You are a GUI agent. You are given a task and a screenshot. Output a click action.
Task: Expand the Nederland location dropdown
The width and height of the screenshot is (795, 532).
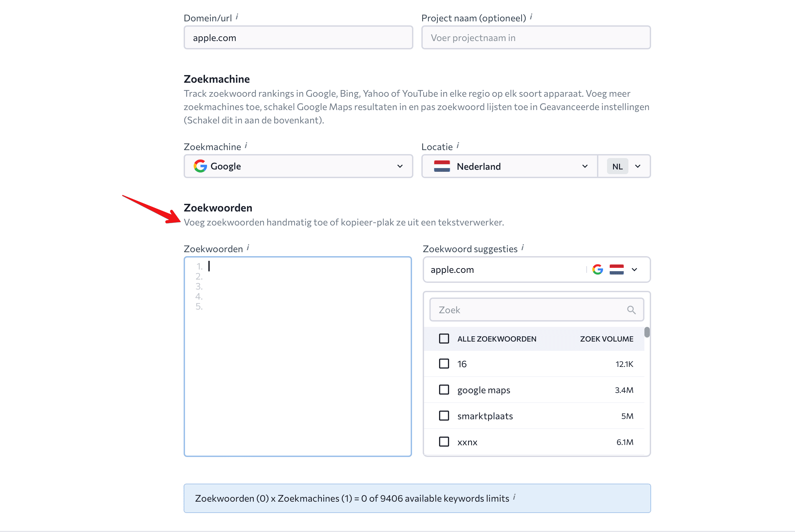[x=509, y=166]
